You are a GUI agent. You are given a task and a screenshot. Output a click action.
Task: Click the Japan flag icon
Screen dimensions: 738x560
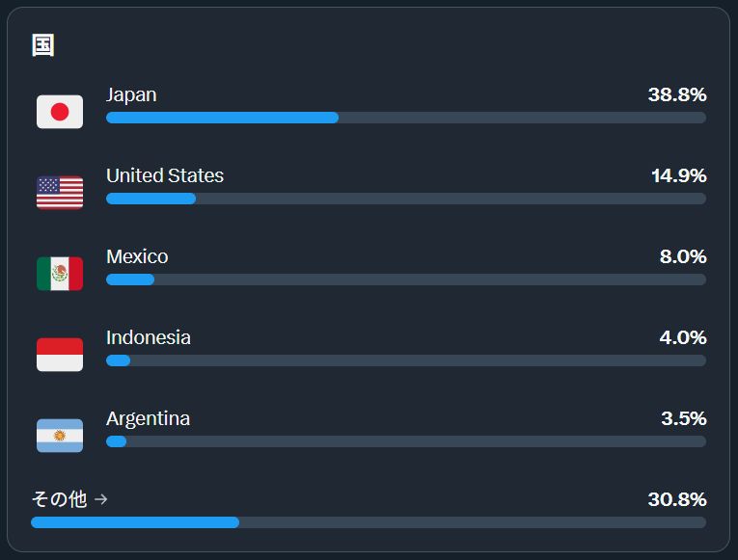60,112
